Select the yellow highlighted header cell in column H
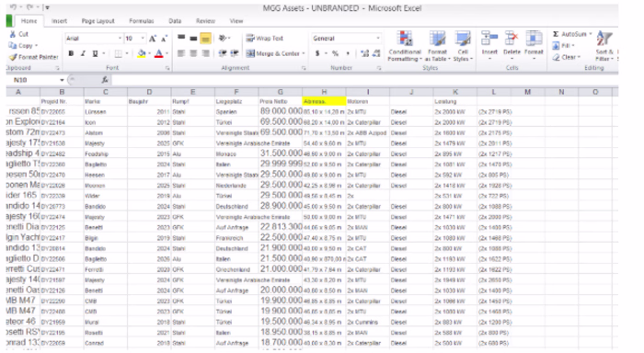The image size is (644, 353). pos(324,101)
